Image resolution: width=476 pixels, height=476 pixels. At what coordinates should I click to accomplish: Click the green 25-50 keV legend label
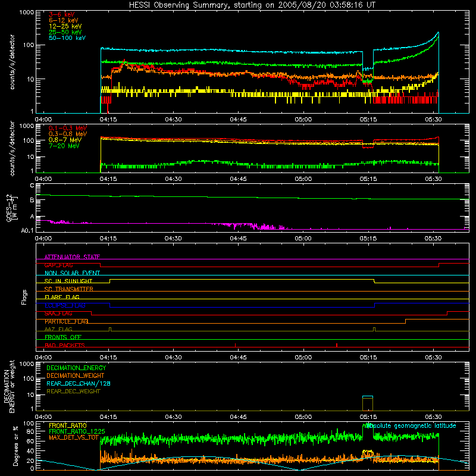[x=65, y=32]
